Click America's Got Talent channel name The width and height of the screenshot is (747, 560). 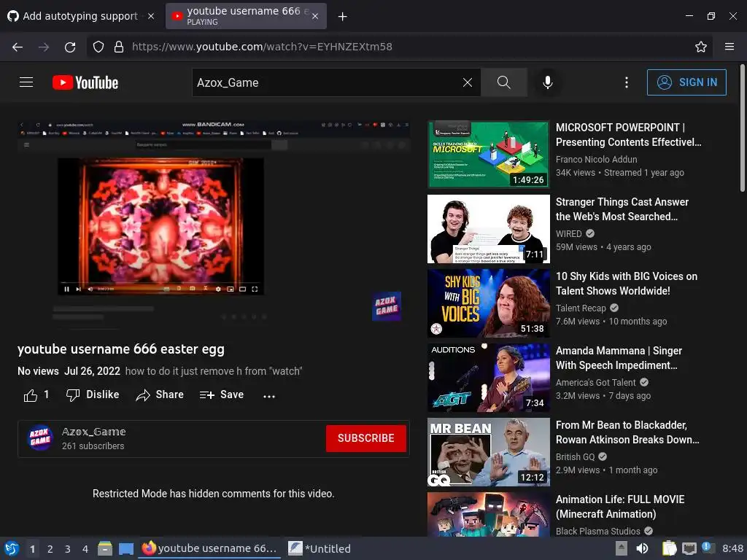[595, 382]
